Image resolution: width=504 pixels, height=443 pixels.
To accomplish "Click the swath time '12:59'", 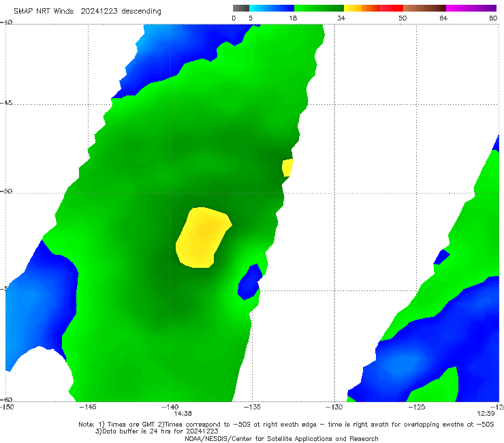I will (486, 414).
